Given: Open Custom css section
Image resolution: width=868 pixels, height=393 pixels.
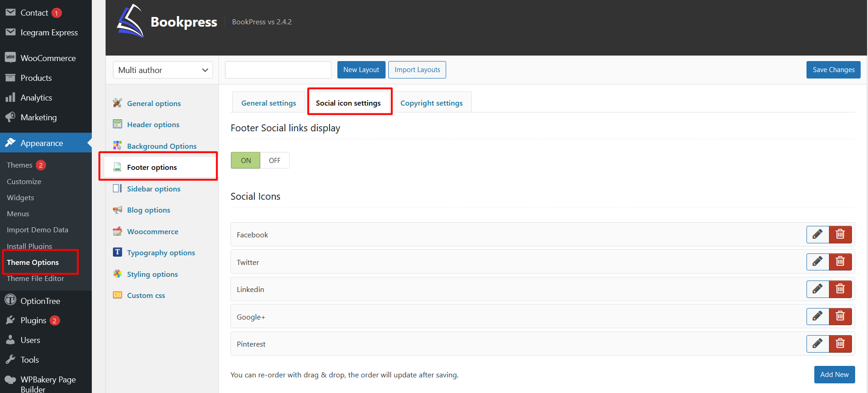Looking at the screenshot, I should [146, 295].
